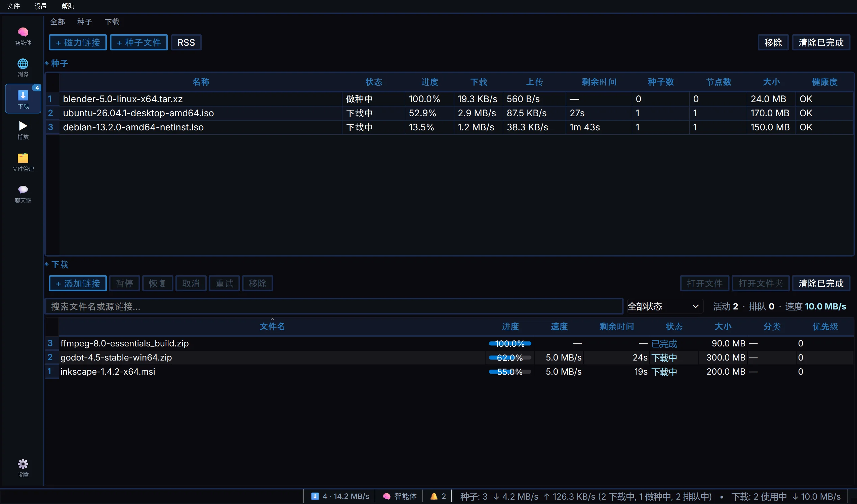Click the 打开文件夹 button
857x504 pixels.
tap(761, 283)
